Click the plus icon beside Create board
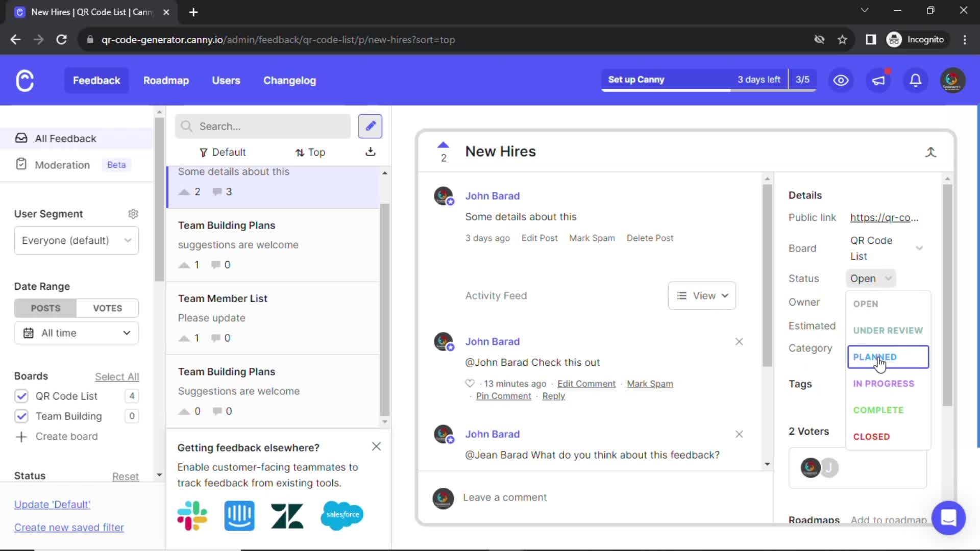This screenshot has height=551, width=980. [x=21, y=437]
